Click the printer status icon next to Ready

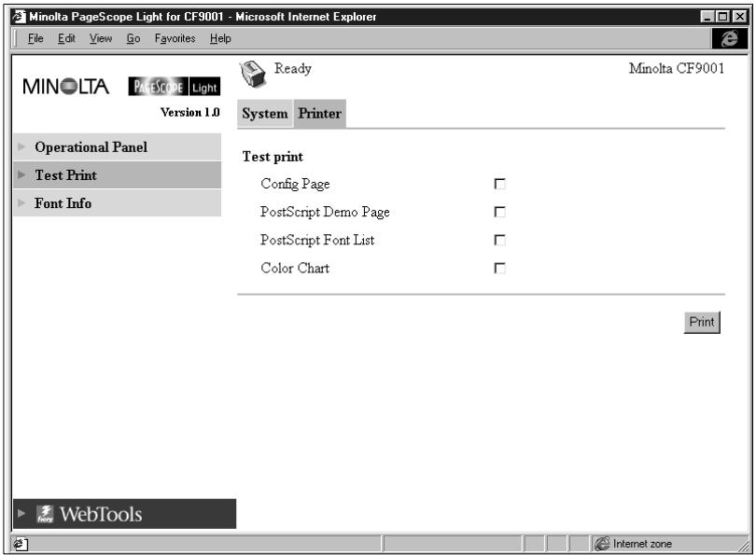click(253, 75)
